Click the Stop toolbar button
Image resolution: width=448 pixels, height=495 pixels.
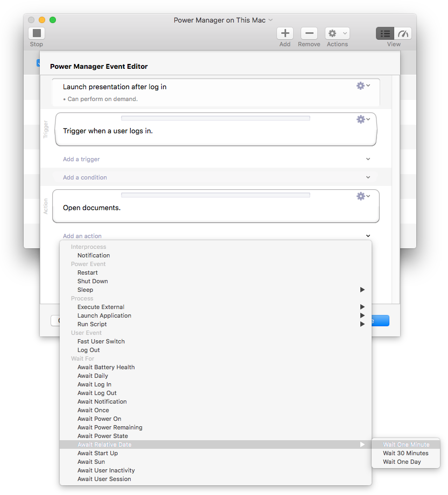click(x=37, y=33)
